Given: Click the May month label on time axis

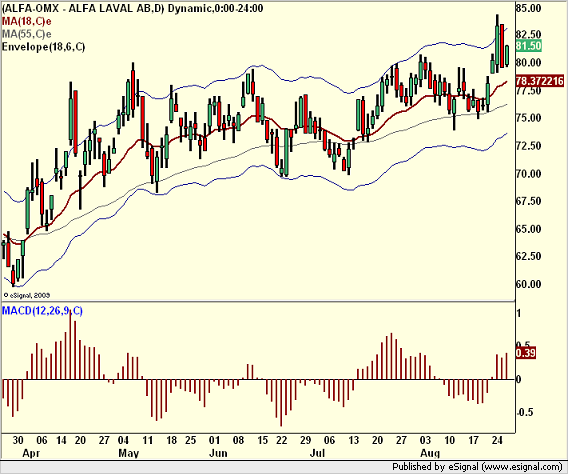Looking at the screenshot, I should [x=129, y=453].
